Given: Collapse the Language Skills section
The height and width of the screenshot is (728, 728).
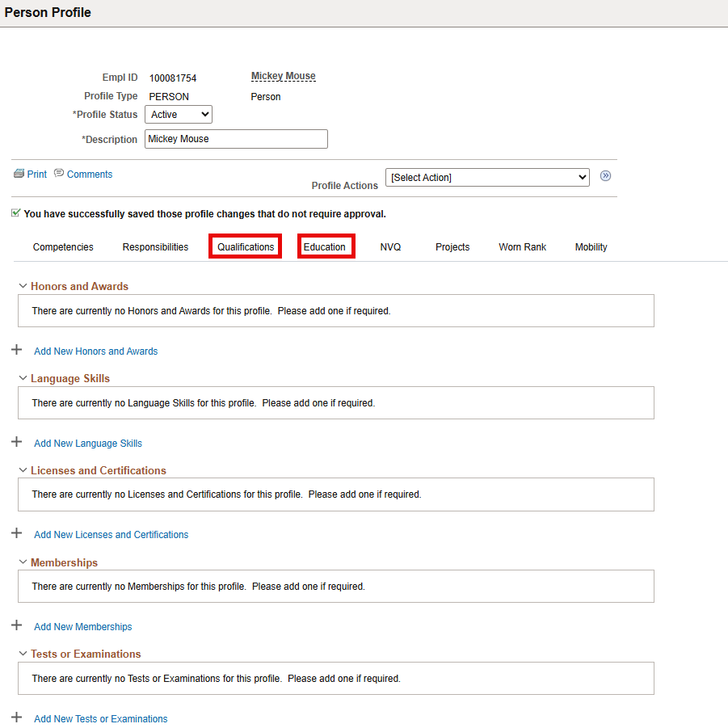Looking at the screenshot, I should point(23,378).
